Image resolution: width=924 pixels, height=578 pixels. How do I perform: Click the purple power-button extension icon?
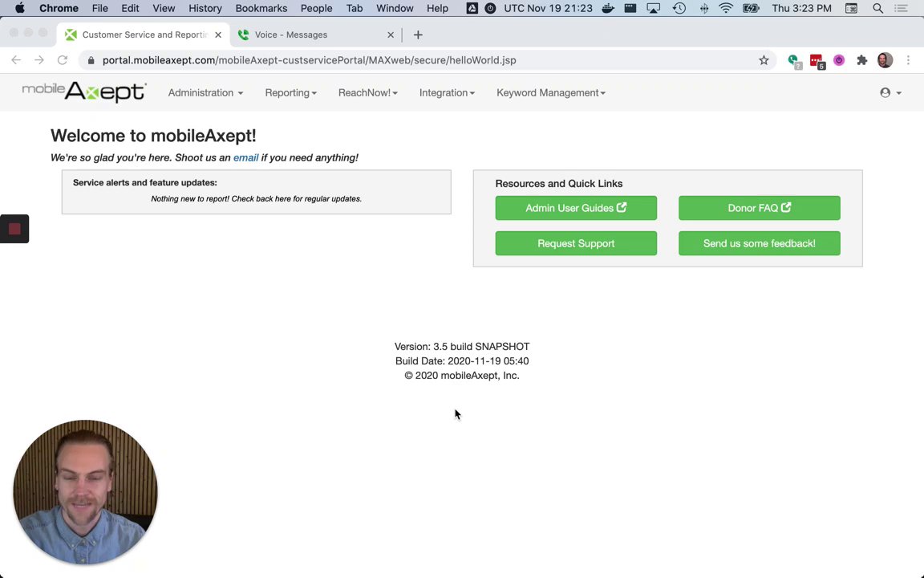click(839, 60)
